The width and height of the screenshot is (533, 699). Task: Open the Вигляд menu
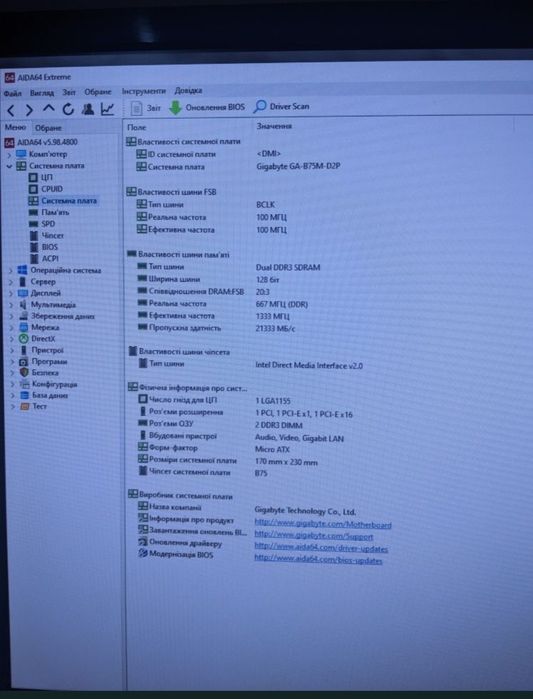click(x=42, y=93)
